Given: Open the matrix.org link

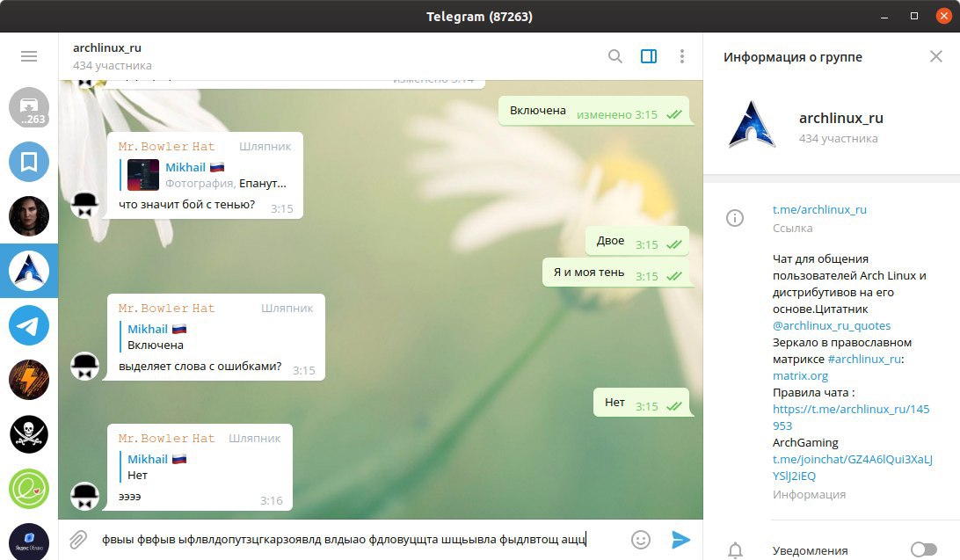Looking at the screenshot, I should click(x=800, y=375).
